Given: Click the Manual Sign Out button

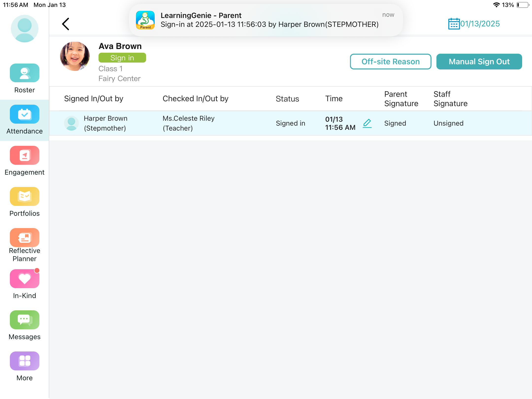Looking at the screenshot, I should click(x=479, y=62).
